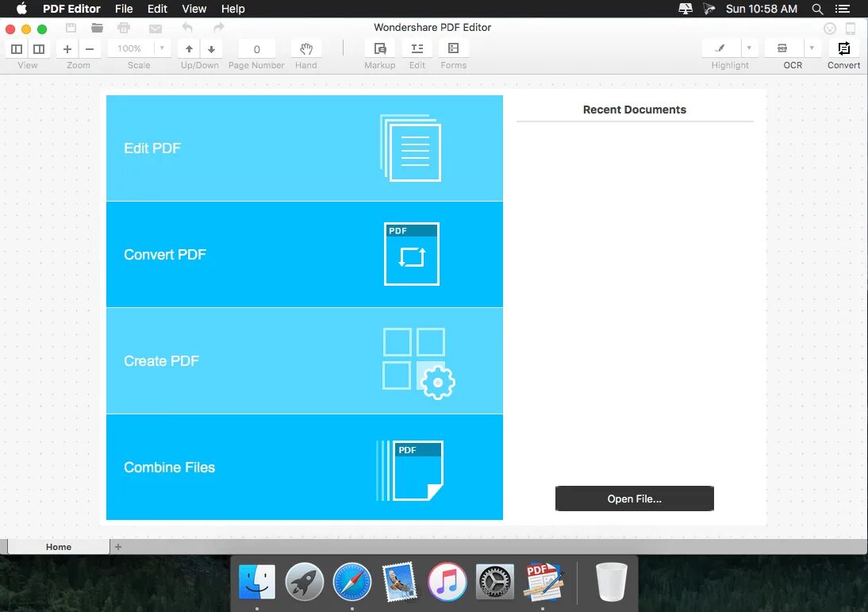Open the Create PDF tile

pyautogui.click(x=305, y=360)
